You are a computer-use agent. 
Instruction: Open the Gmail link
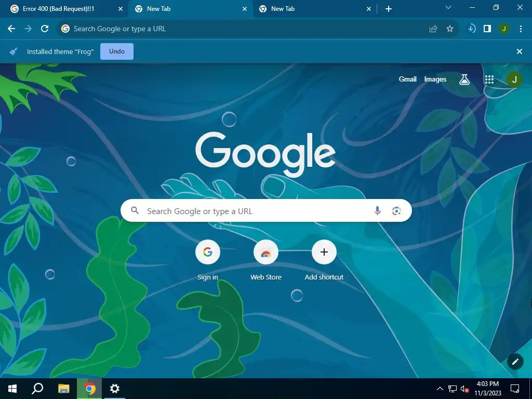click(407, 79)
